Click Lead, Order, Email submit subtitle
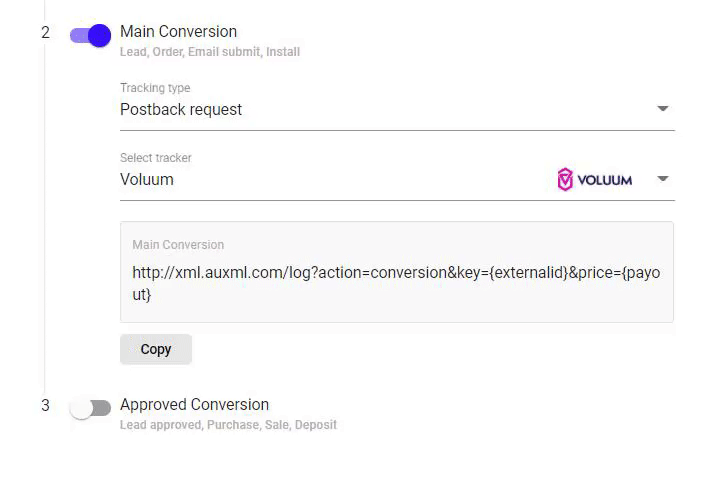The image size is (708, 480). pyautogui.click(x=210, y=52)
